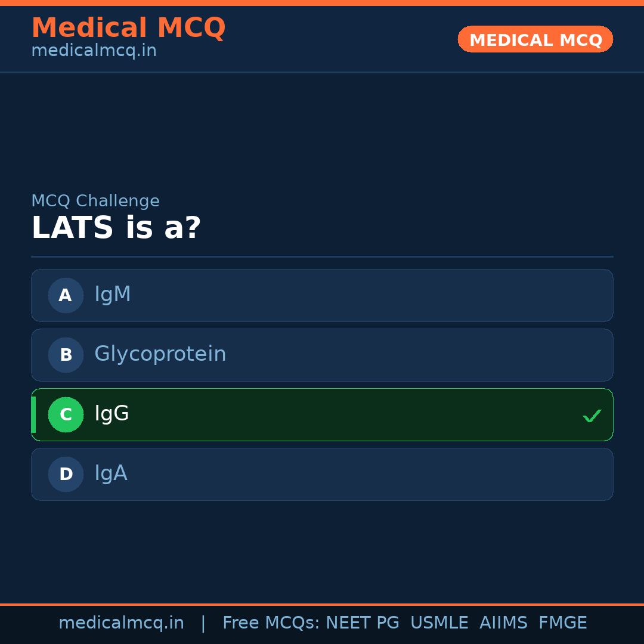Screen dimensions: 644x644
Task: Select answer option IgA
Action: [111, 473]
